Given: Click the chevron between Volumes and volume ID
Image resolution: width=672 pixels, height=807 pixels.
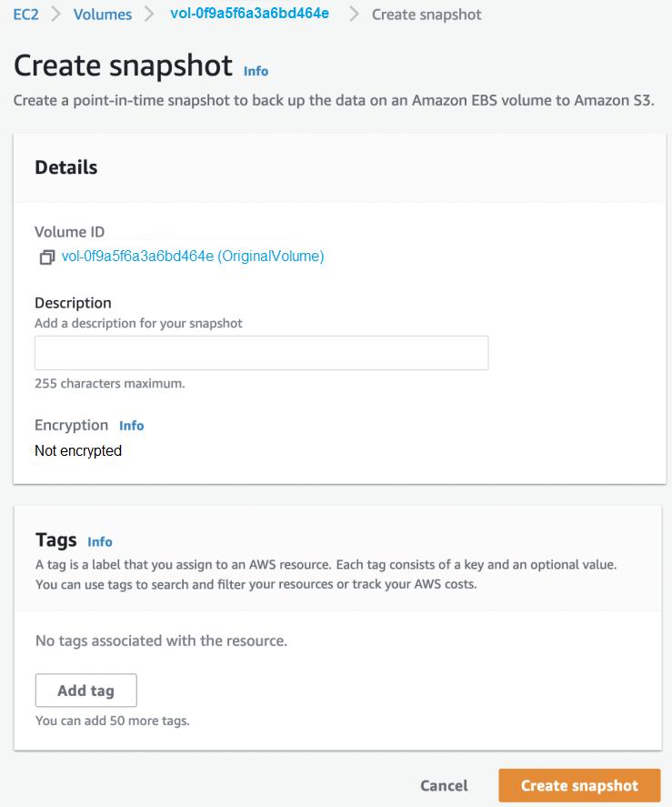Looking at the screenshot, I should click(x=150, y=15).
